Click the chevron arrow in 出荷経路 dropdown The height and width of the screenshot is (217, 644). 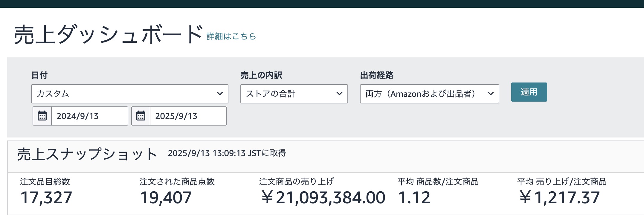click(491, 94)
